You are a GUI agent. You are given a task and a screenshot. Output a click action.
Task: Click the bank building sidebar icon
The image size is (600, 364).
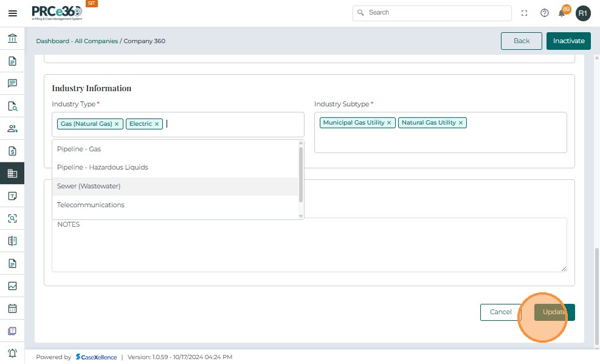coord(12,39)
